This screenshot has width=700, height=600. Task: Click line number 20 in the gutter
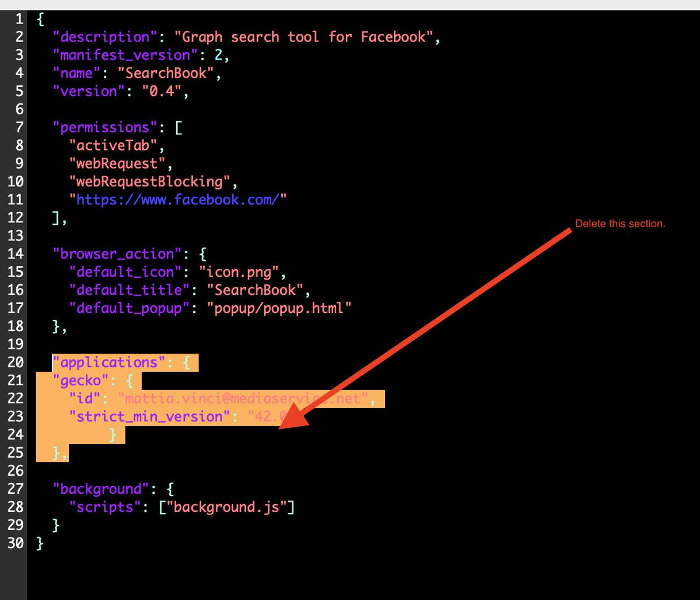tap(16, 362)
